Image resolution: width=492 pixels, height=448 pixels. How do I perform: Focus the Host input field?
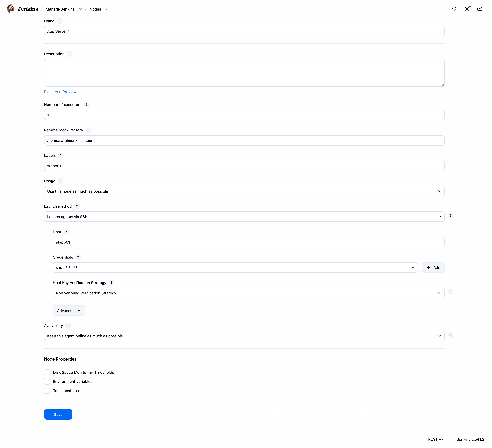pyautogui.click(x=249, y=242)
